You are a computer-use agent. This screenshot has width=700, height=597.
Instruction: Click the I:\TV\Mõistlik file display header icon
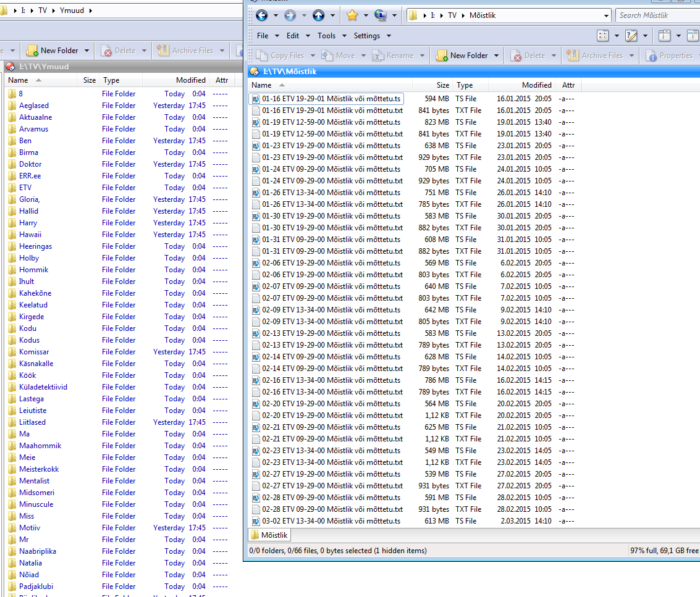click(255, 72)
